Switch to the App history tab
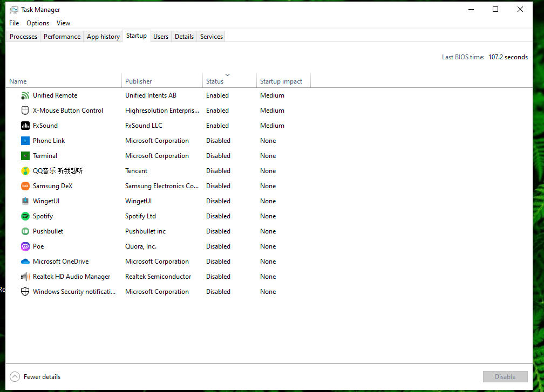The width and height of the screenshot is (544, 392). (x=103, y=36)
